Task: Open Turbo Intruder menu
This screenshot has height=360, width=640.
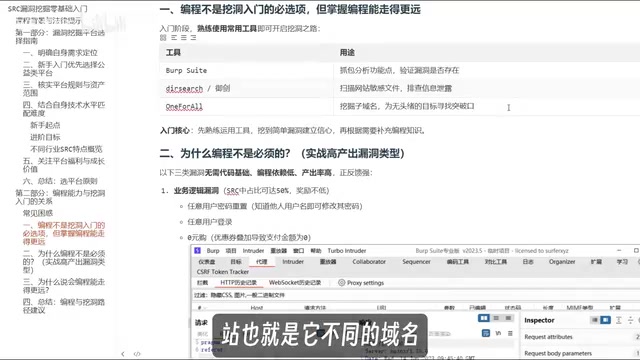Action: point(347,251)
